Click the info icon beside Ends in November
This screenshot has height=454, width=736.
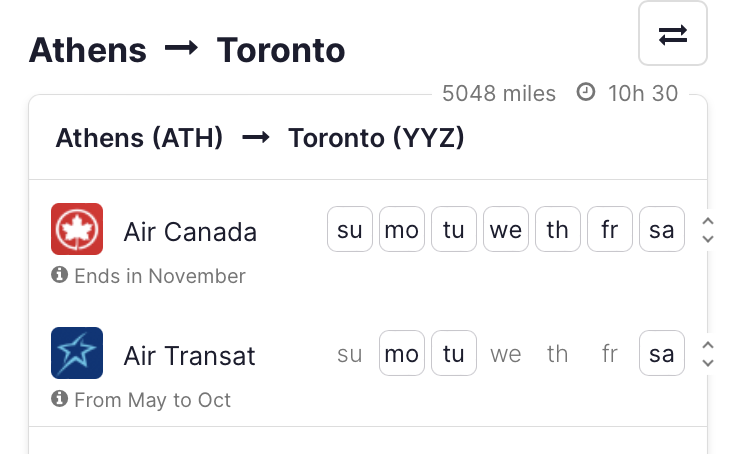click(60, 275)
